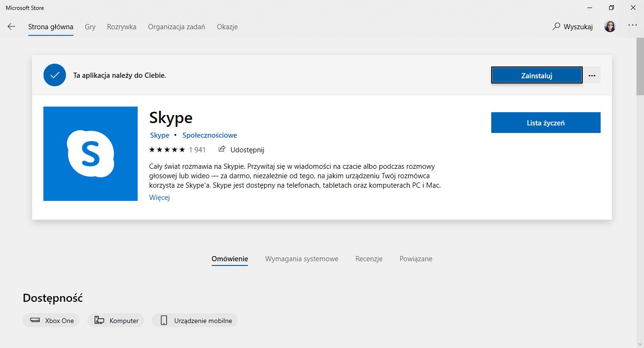Go back with the back arrow

point(11,27)
